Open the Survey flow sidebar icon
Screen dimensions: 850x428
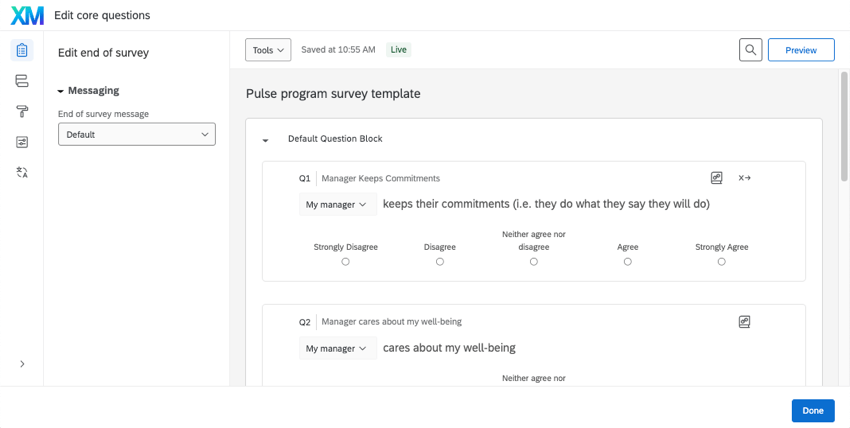click(x=22, y=81)
